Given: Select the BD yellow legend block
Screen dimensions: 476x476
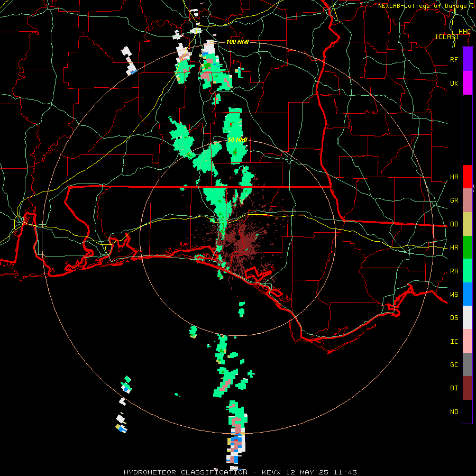Looking at the screenshot, I should (x=467, y=224).
